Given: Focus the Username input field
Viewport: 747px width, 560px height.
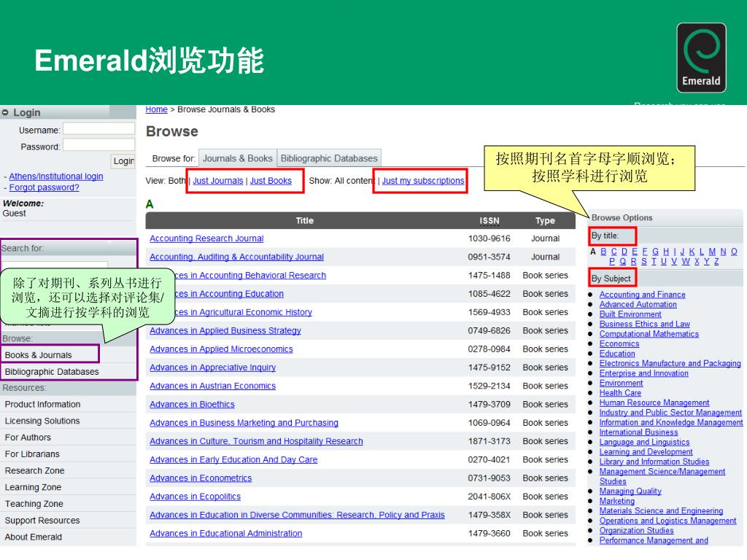Looking at the screenshot, I should coord(99,128).
